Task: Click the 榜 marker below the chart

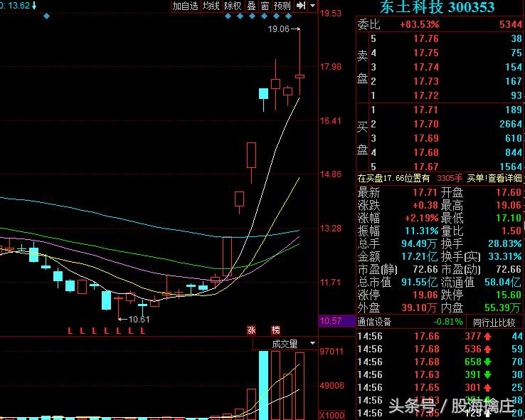Action: (x=275, y=330)
